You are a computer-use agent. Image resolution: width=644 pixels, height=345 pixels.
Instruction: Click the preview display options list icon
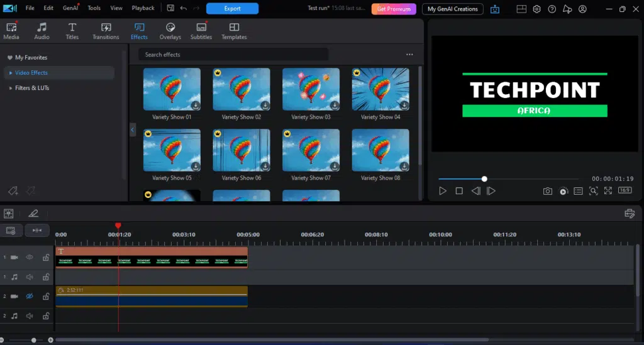579,191
